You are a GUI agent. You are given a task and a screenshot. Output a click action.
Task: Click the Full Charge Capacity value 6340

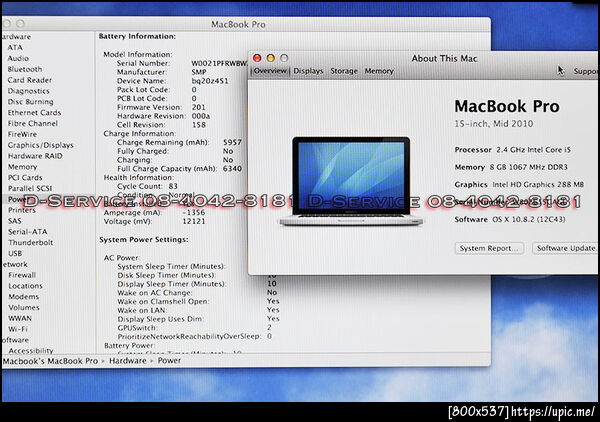tap(232, 169)
